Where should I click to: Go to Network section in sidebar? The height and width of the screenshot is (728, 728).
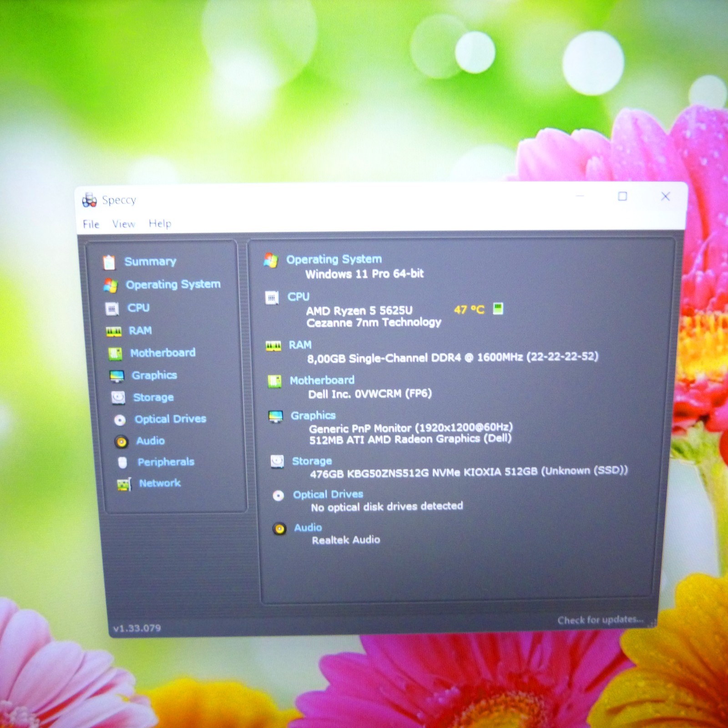click(x=160, y=483)
